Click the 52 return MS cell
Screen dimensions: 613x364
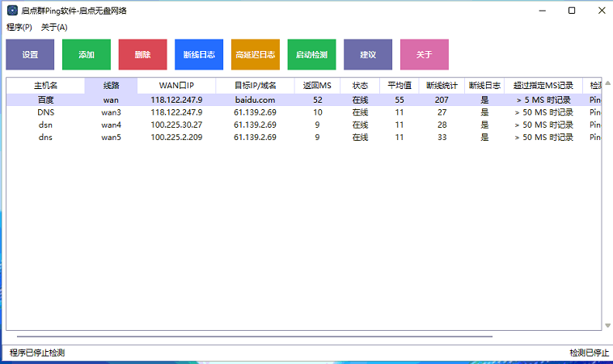click(318, 100)
